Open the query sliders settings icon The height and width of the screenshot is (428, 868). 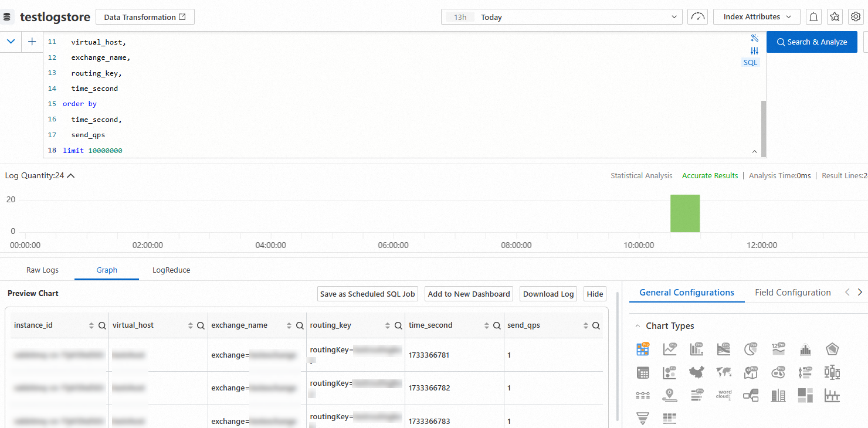[755, 51]
